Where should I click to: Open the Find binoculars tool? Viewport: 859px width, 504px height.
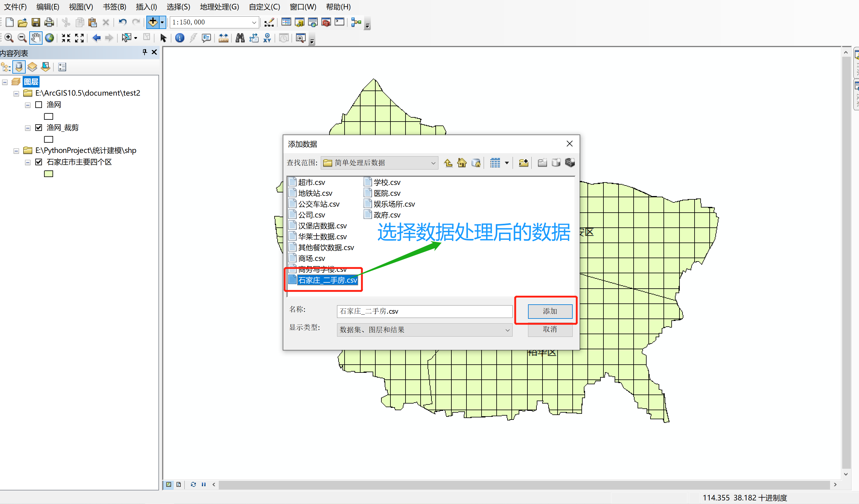[x=240, y=38]
